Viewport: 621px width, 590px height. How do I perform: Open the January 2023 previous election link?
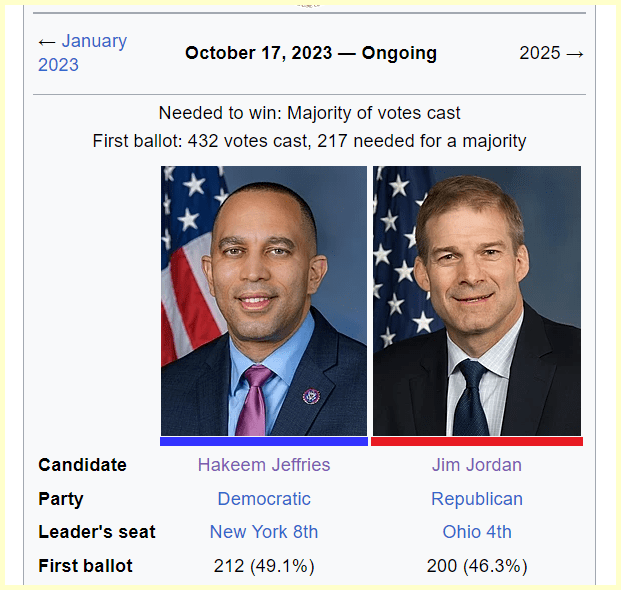click(82, 53)
